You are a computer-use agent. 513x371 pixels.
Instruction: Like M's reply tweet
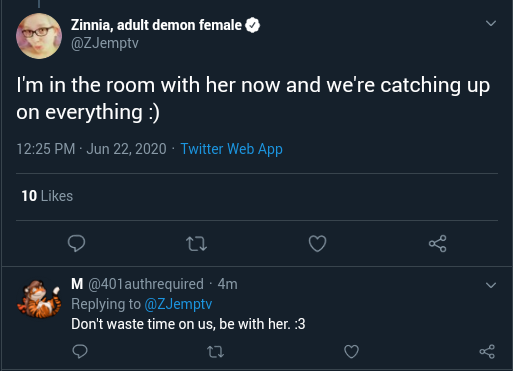click(351, 352)
